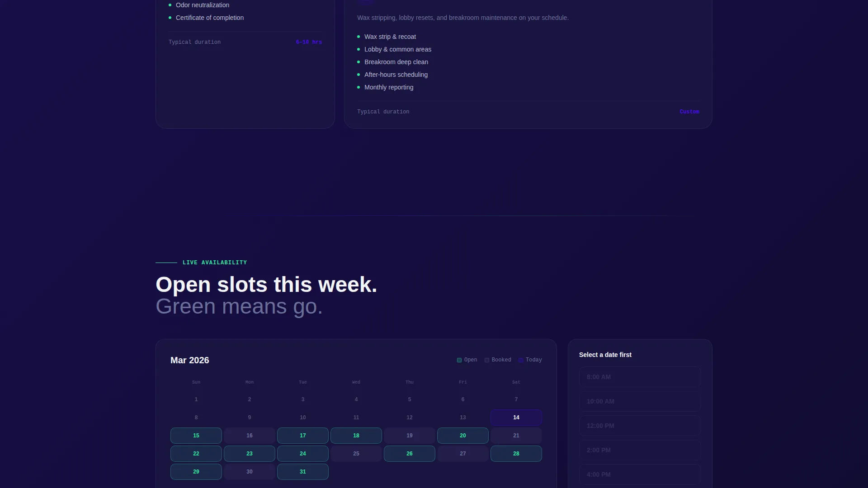Click 'Lobby & common areas' list item
Screen dimensions: 868x488
coord(398,49)
